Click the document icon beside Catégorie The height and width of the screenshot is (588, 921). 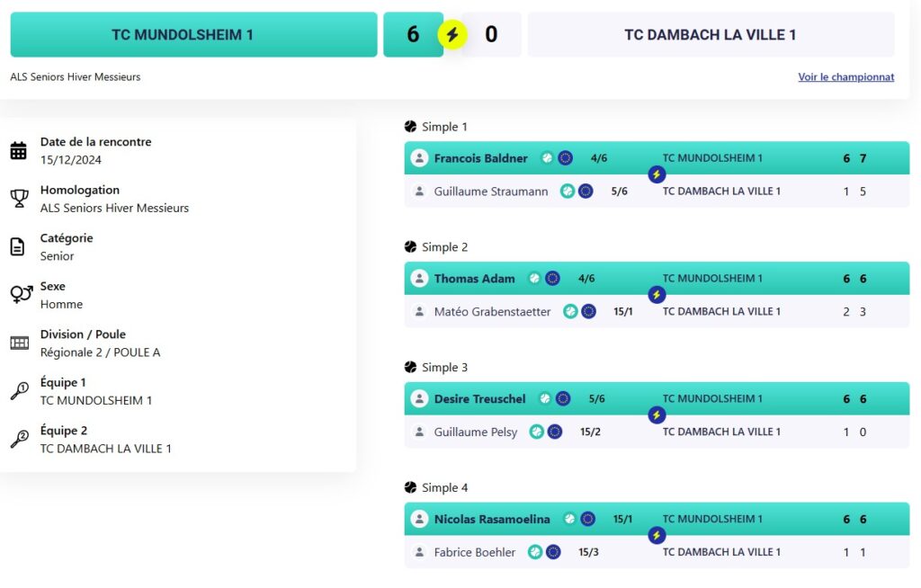click(x=18, y=246)
